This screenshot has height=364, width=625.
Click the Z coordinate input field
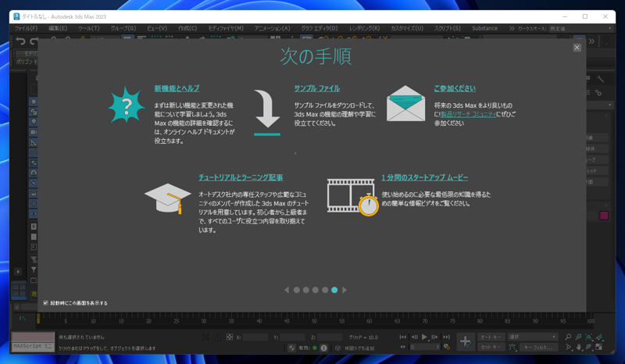[x=330, y=337]
